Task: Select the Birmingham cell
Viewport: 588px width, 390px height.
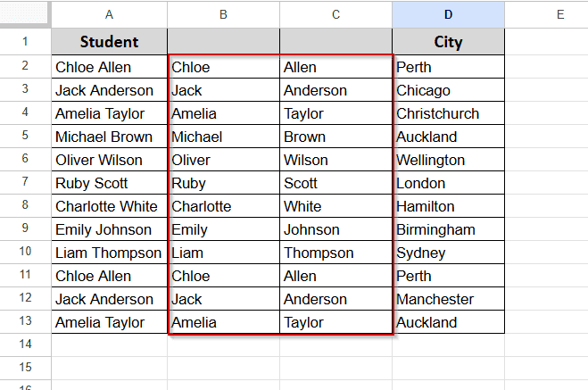Action: click(x=448, y=229)
